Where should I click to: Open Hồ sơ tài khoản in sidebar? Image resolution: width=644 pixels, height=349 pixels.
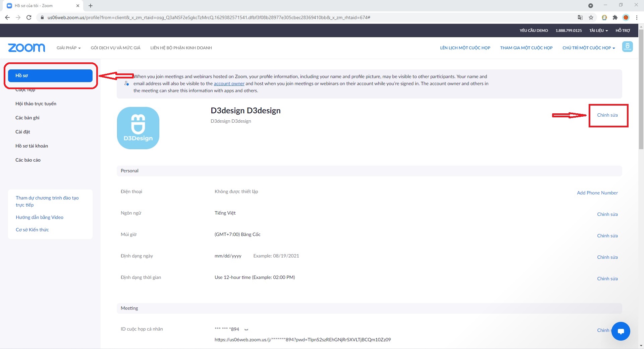click(x=32, y=146)
